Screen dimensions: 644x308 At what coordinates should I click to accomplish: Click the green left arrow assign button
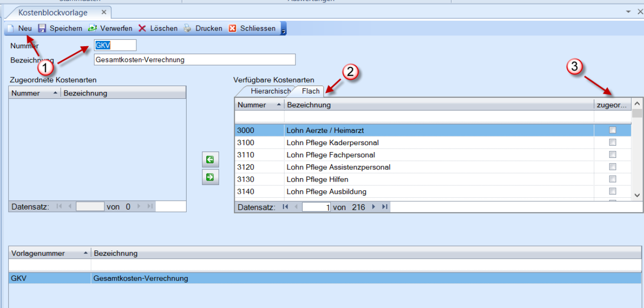210,159
